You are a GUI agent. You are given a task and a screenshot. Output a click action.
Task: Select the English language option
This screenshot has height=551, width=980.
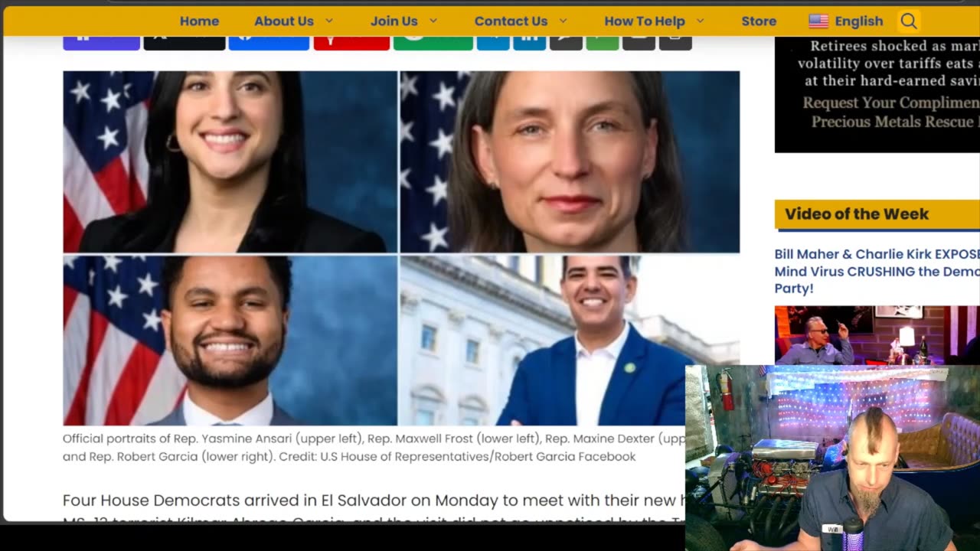[x=858, y=21]
